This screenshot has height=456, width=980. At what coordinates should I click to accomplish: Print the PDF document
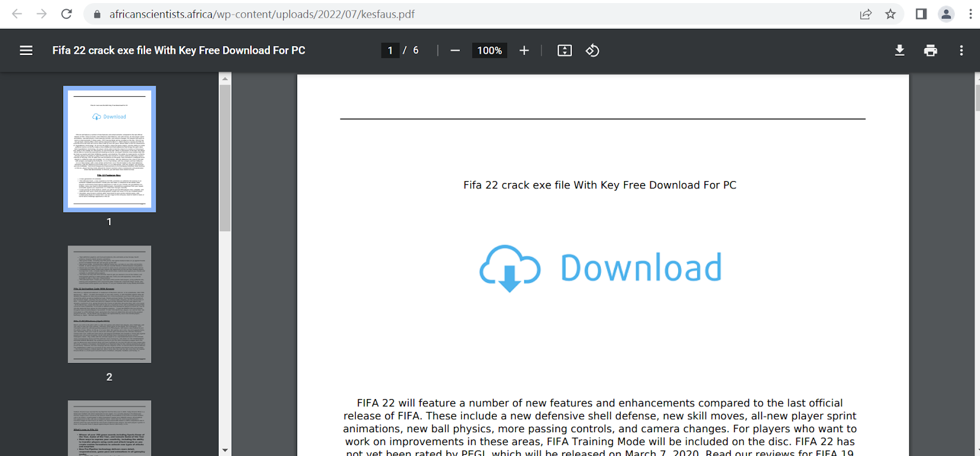[930, 50]
